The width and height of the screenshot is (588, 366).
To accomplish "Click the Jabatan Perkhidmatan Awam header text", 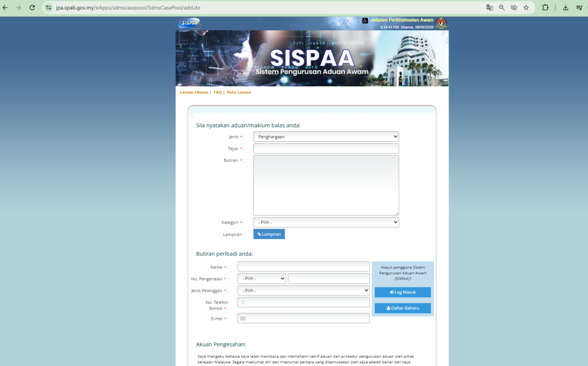I will pyautogui.click(x=402, y=20).
